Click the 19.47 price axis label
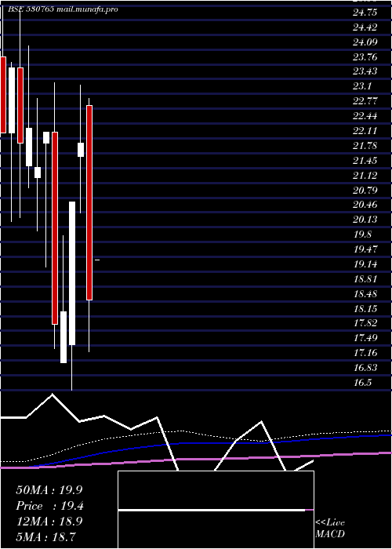 [365, 249]
